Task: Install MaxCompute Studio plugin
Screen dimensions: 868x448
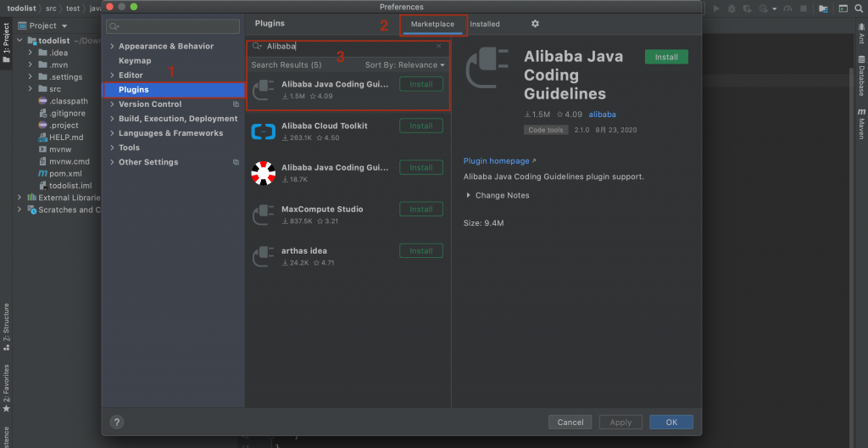Action: point(421,209)
